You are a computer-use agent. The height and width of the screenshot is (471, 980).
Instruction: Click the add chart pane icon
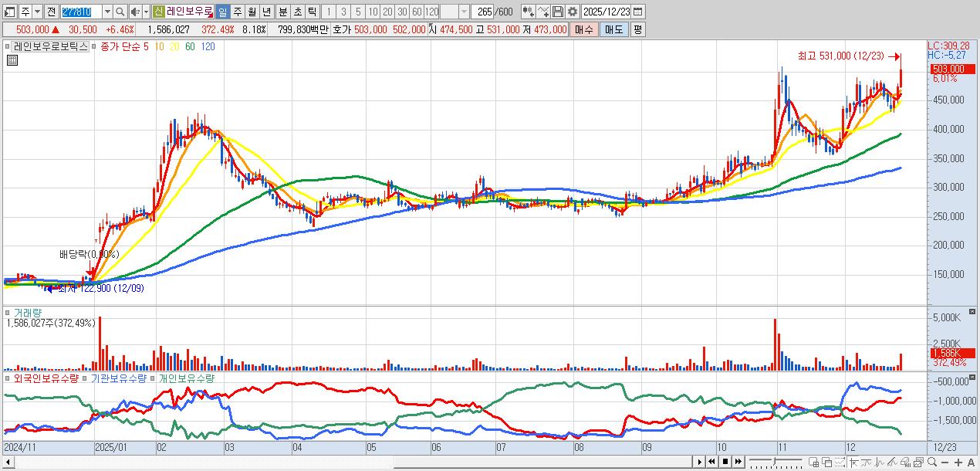tap(814, 463)
